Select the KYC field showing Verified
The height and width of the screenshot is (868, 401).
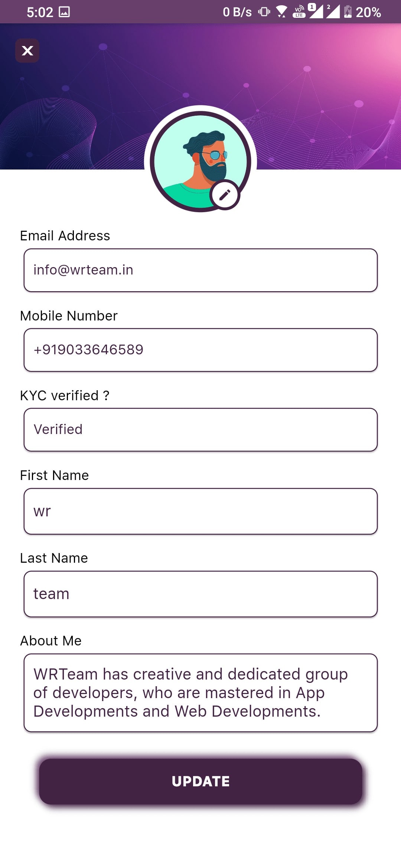point(200,430)
